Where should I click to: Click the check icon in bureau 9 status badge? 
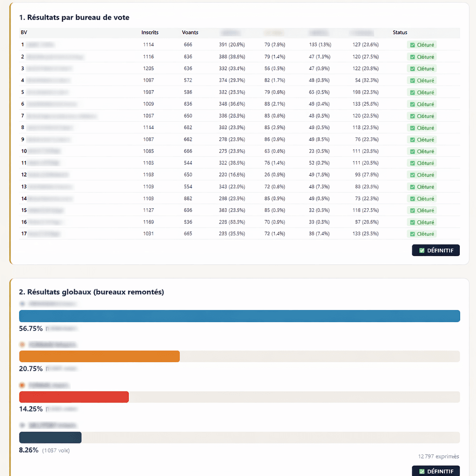point(412,139)
